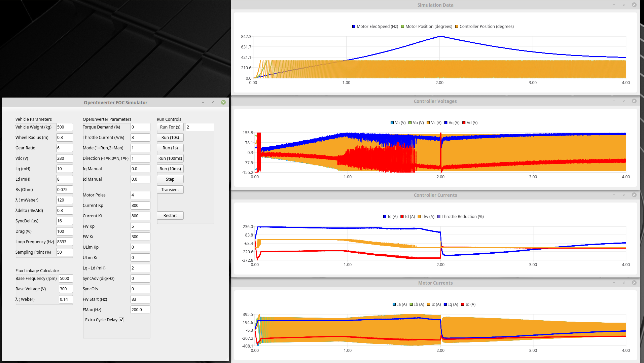The image size is (644, 363).
Task: Click the Motor Elec Speed legend marker
Action: [354, 27]
